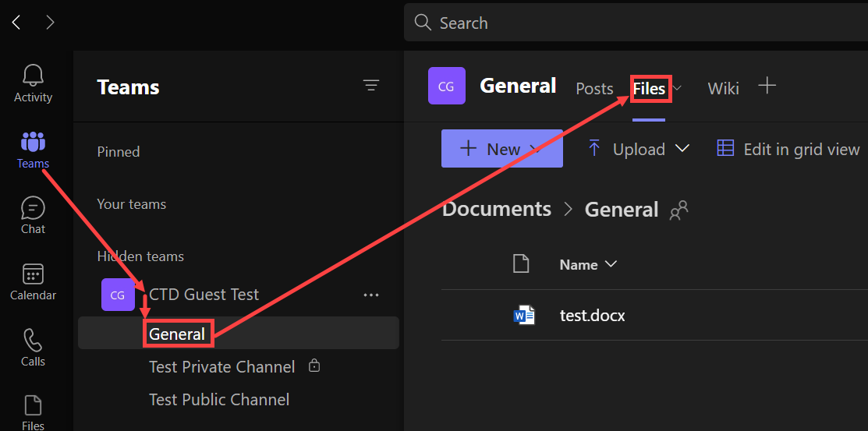The height and width of the screenshot is (431, 868).
Task: Click in the Search box
Action: click(636, 23)
